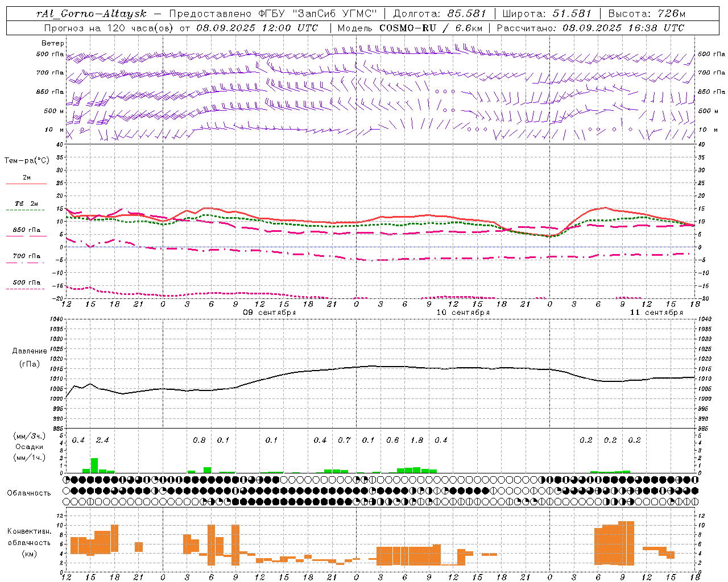728x582 pixels.
Task: Click the red 2м line legend sample
Action: click(26, 184)
